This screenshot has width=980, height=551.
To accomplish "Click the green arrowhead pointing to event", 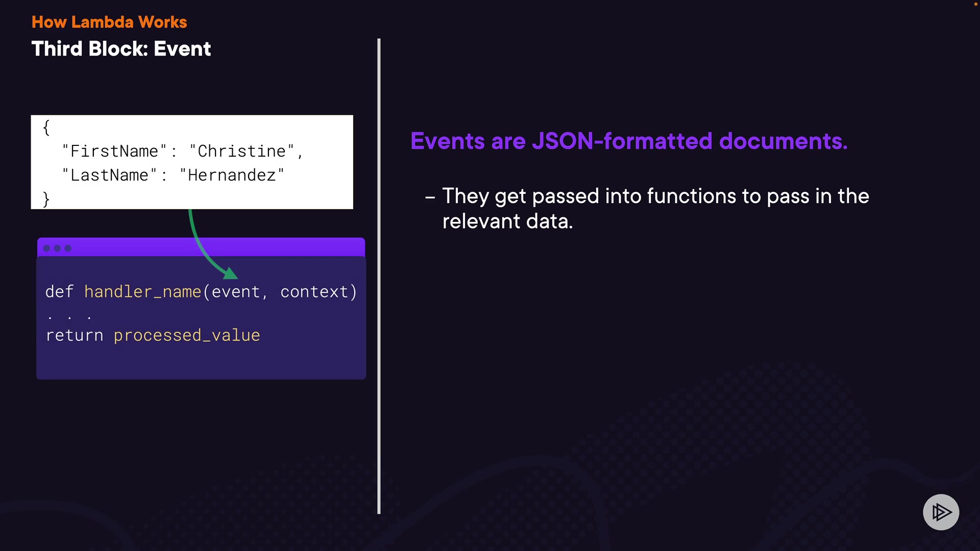I will [230, 273].
